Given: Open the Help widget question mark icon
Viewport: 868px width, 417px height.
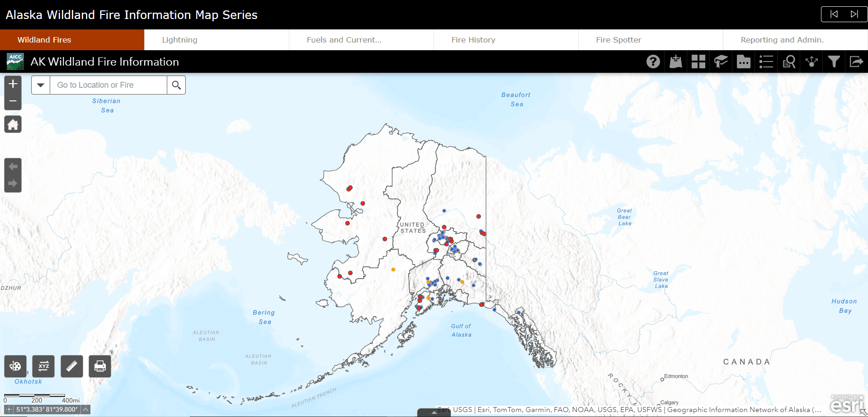Looking at the screenshot, I should (x=653, y=62).
